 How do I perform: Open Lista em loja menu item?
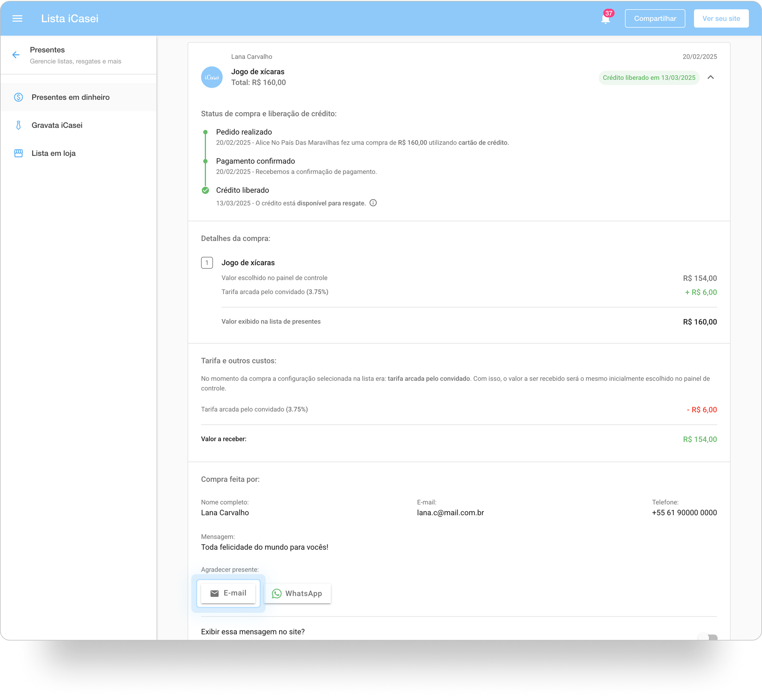click(54, 154)
